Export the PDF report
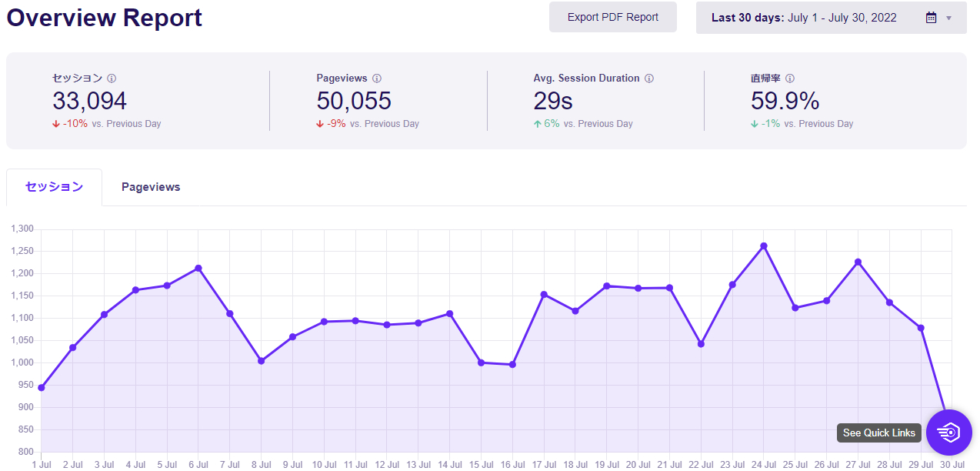 coord(613,17)
